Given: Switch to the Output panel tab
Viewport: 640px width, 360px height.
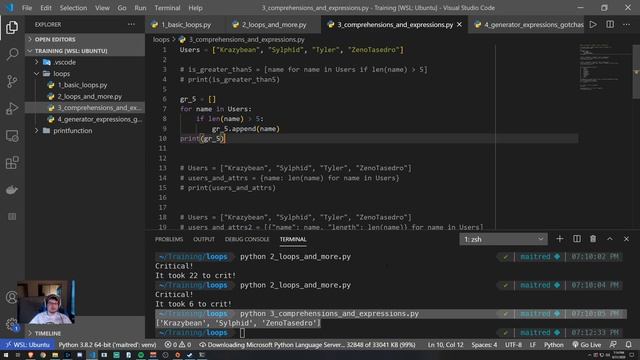Looking at the screenshot, I should (x=204, y=239).
